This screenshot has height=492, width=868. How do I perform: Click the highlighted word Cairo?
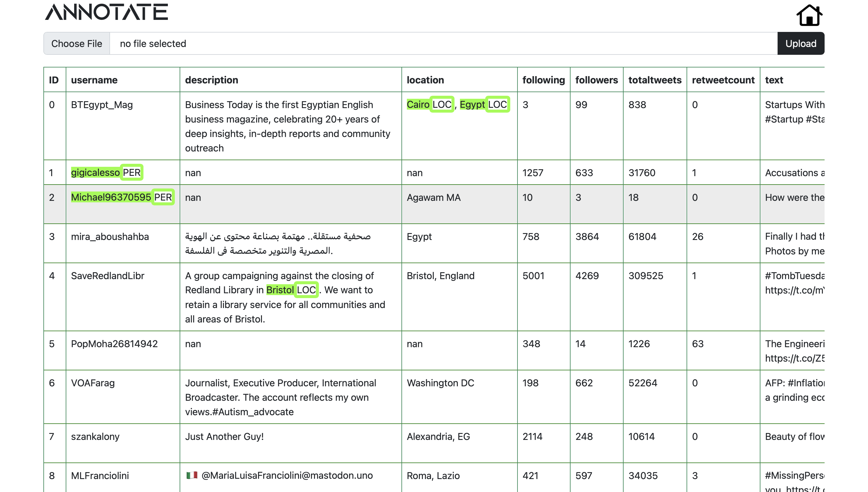point(418,104)
